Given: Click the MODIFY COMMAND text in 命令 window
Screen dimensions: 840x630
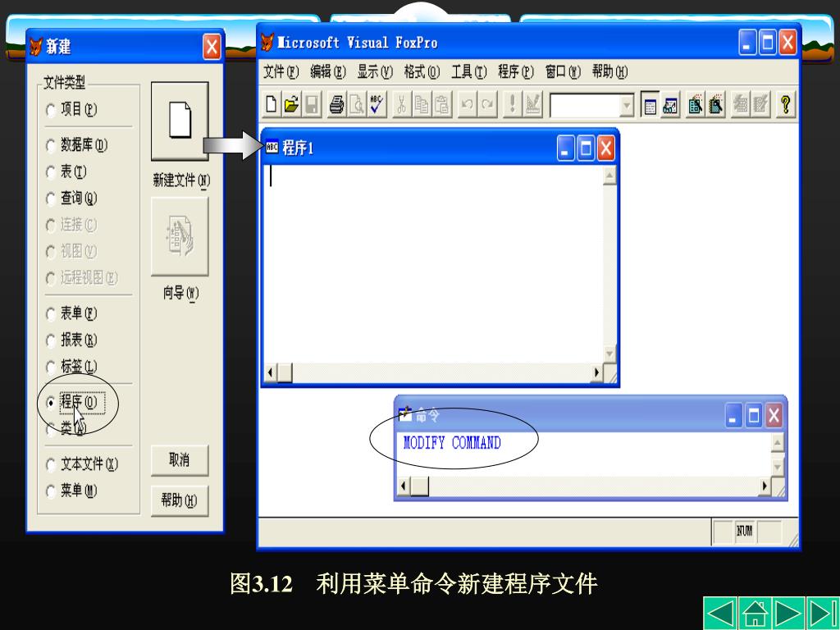Looking at the screenshot, I should coord(452,442).
